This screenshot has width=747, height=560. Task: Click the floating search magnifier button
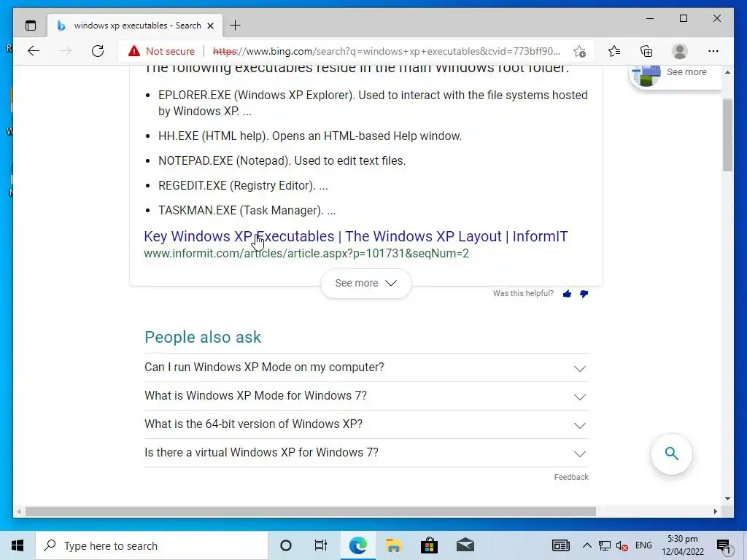point(672,454)
